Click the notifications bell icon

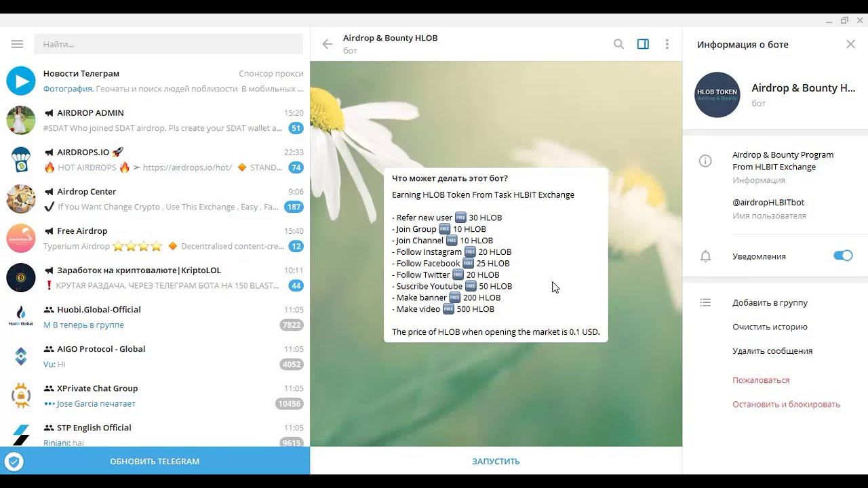(705, 256)
